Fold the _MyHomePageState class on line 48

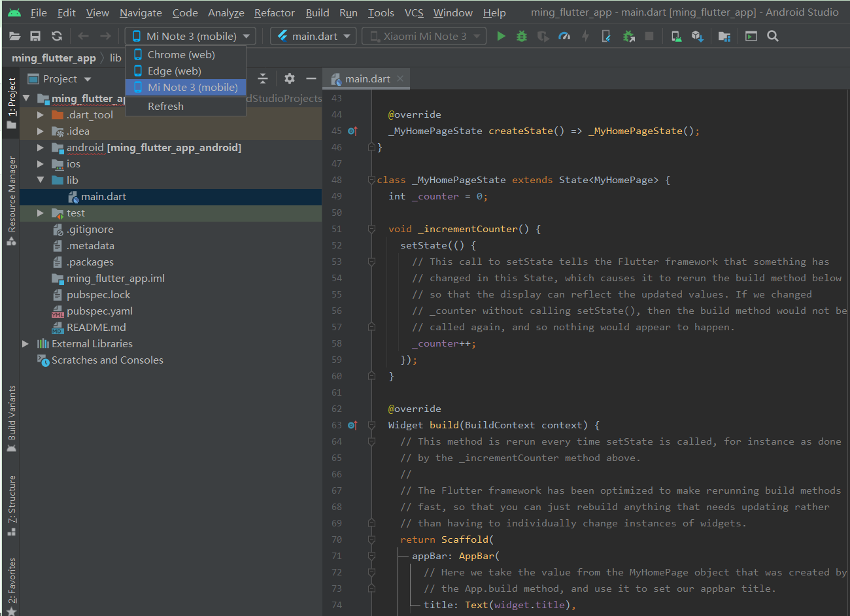click(371, 180)
